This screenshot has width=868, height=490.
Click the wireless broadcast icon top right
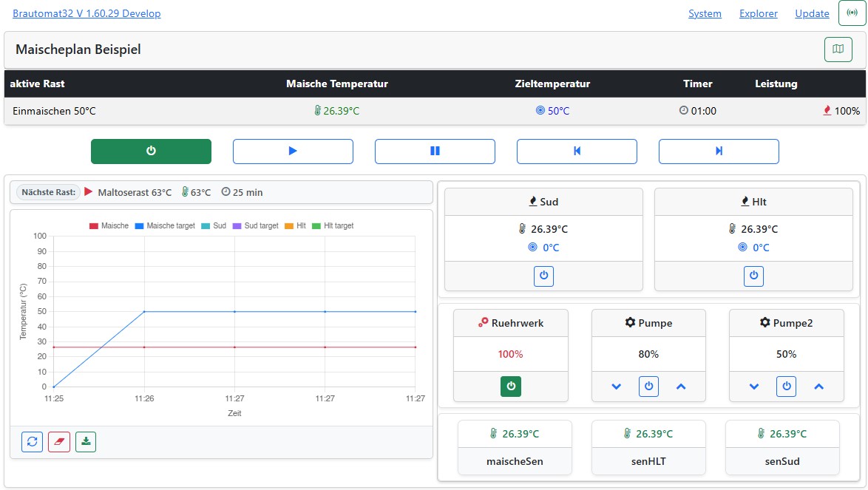pos(852,13)
